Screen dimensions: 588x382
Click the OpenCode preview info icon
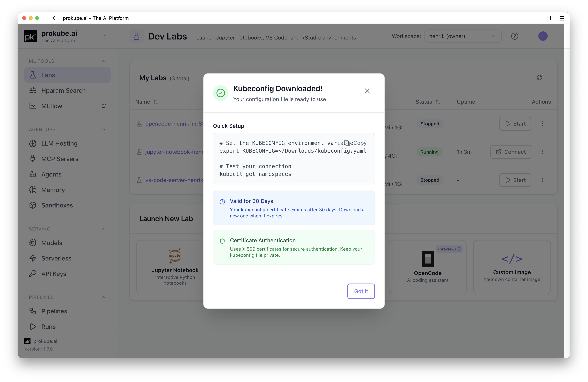click(x=459, y=249)
